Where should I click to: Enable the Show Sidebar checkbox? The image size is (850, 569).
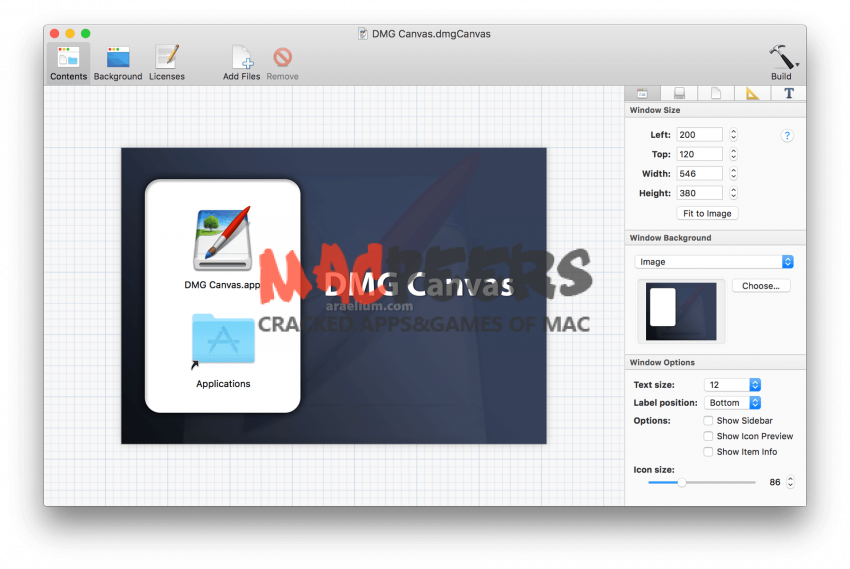pyautogui.click(x=708, y=421)
